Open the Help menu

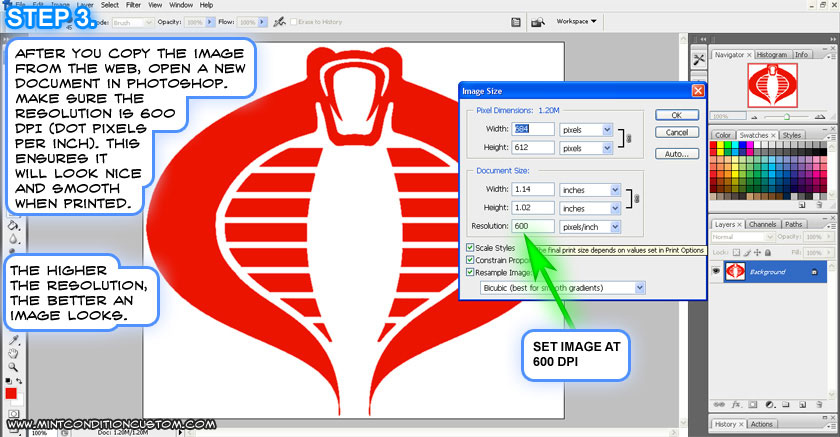206,5
